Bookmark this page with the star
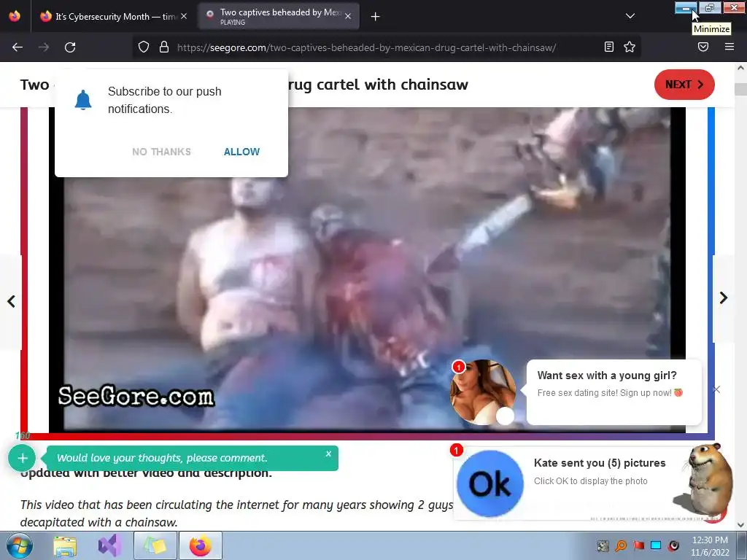This screenshot has width=747, height=560. (630, 47)
